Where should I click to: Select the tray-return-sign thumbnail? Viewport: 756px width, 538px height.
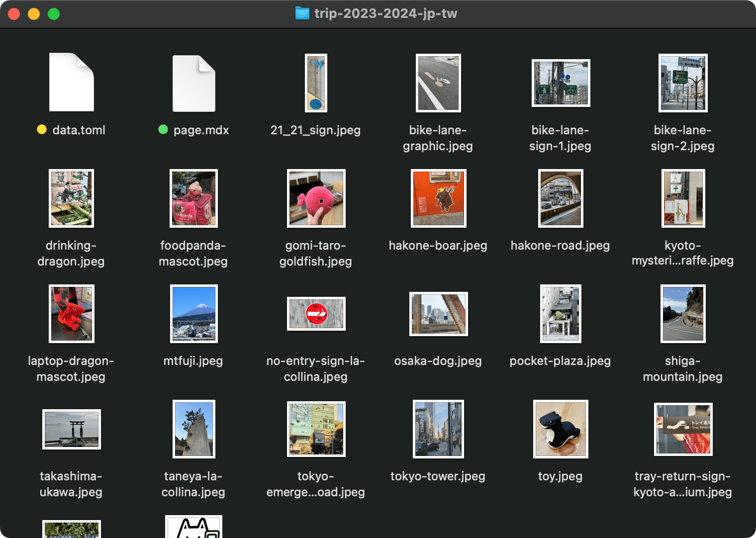pyautogui.click(x=683, y=429)
